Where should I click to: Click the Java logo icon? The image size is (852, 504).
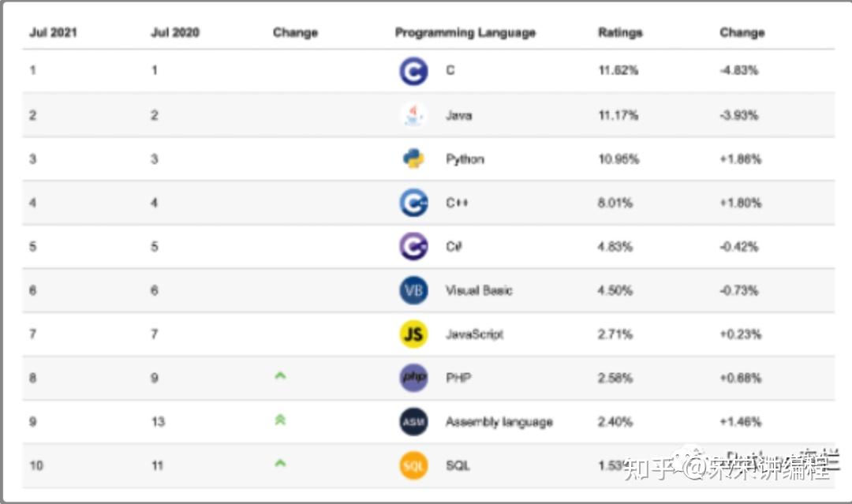[413, 115]
